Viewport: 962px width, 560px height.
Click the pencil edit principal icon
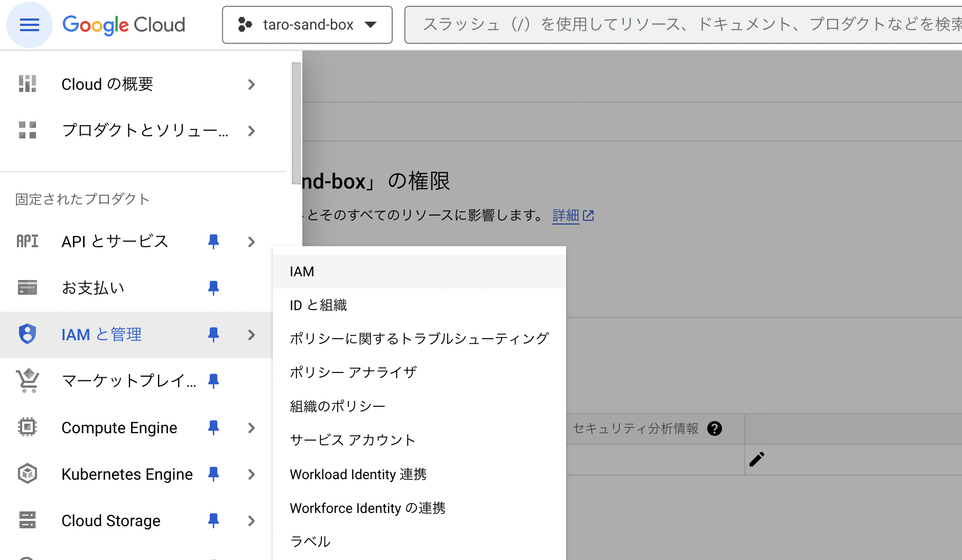pos(757,459)
